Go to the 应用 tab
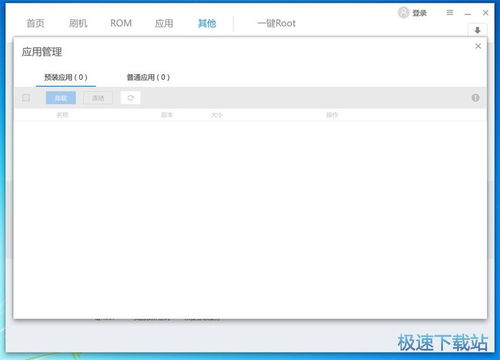500x360 pixels. (x=164, y=23)
